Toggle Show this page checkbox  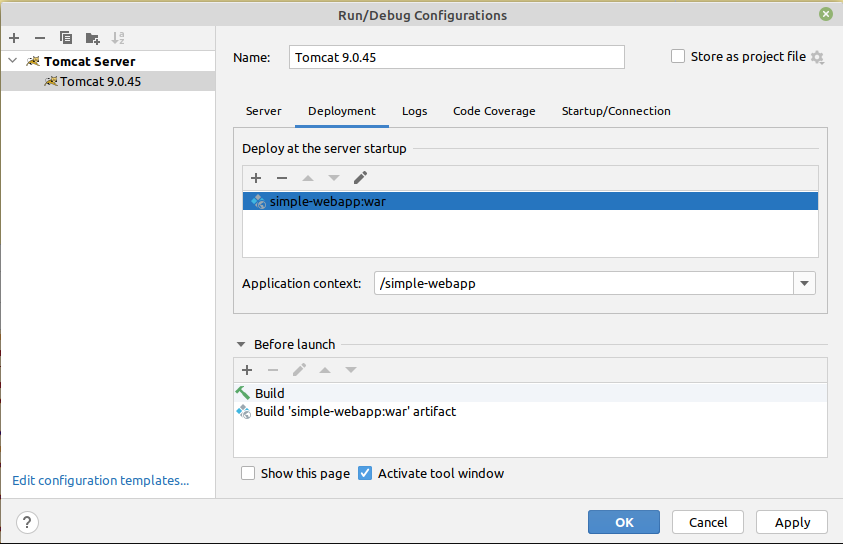[248, 473]
